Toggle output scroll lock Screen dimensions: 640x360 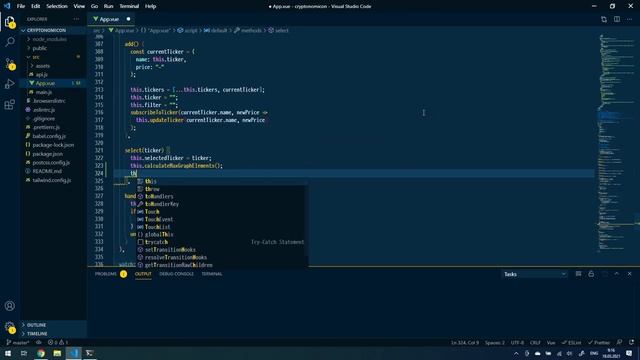click(x=591, y=274)
